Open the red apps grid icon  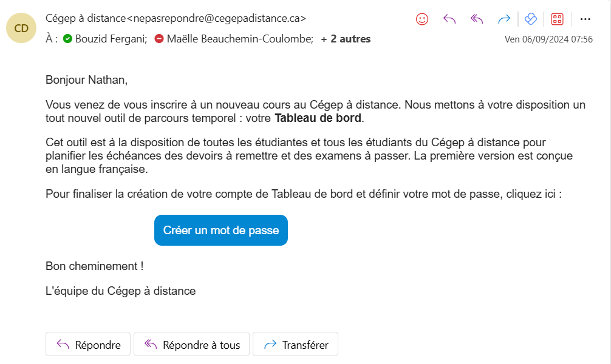tap(557, 19)
